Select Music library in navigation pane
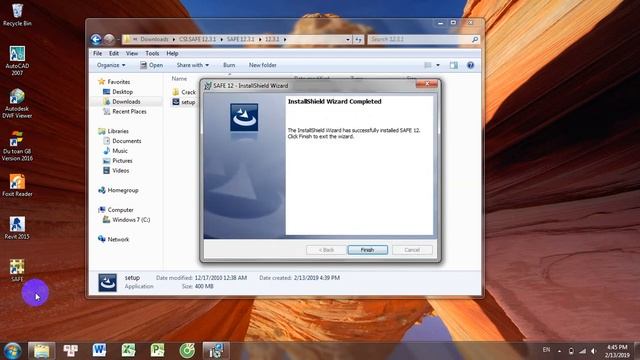640x360 pixels. pos(116,151)
